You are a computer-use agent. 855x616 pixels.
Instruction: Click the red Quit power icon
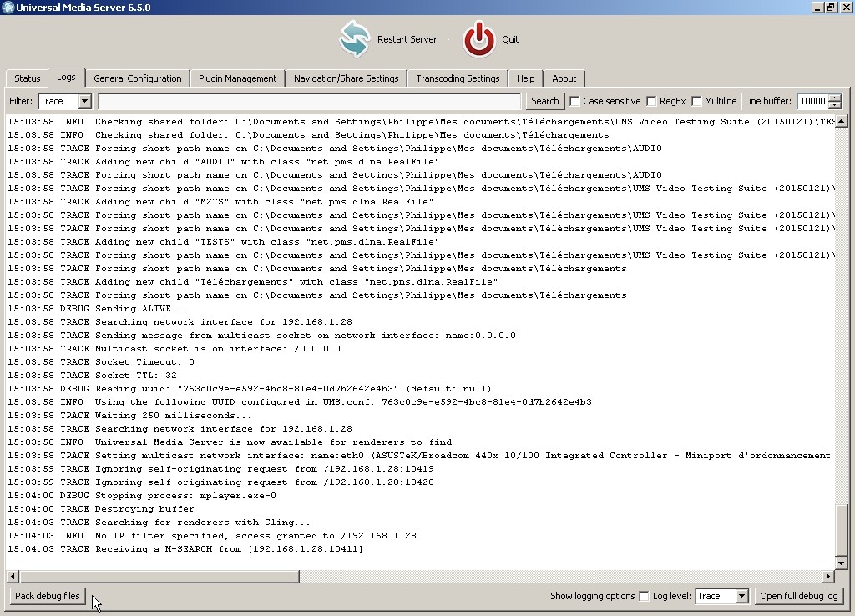click(478, 39)
